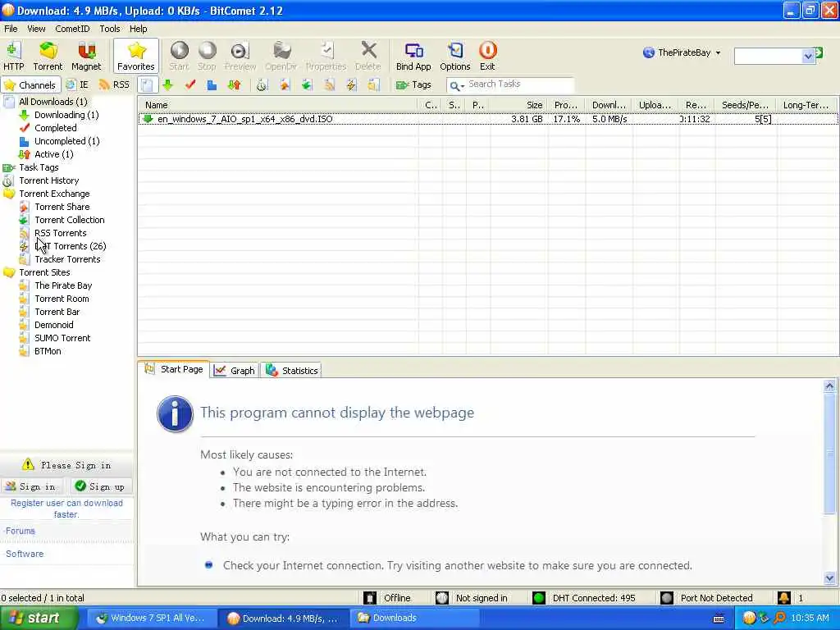Filter by downloading tasks green arrow icon
840x630 pixels.
(x=168, y=84)
